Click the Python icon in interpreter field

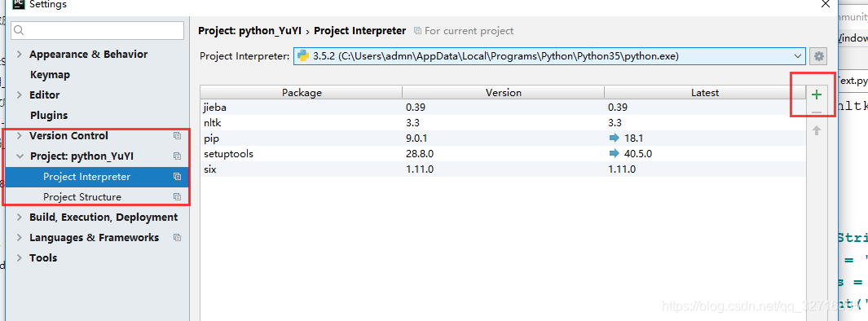pos(303,56)
